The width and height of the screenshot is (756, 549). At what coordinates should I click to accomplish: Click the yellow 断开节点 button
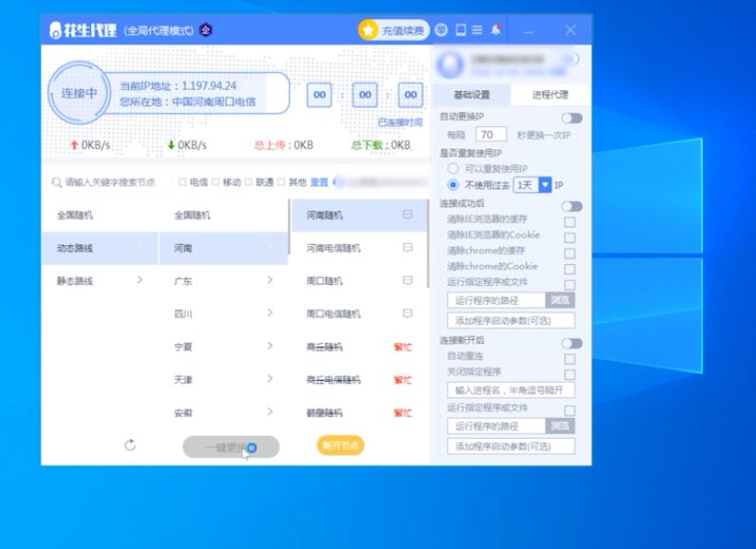[340, 445]
